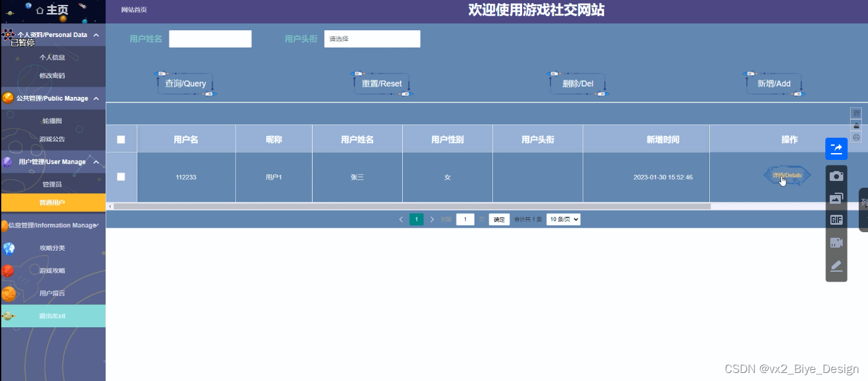868x381 pixels.
Task: Open 个人信息 menu item
Action: point(53,57)
